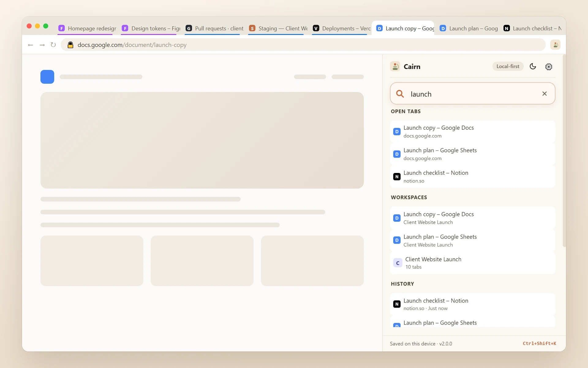The height and width of the screenshot is (368, 588).
Task: Switch to Staging Client Website tab
Action: (278, 28)
